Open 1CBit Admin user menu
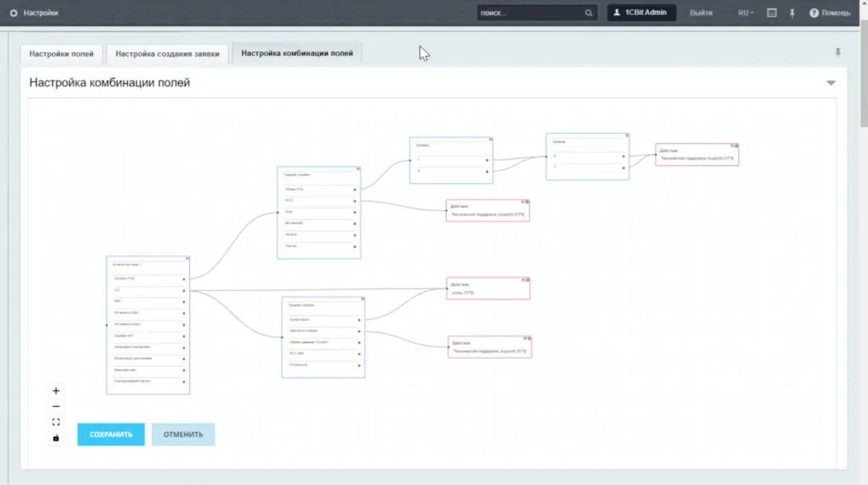The height and width of the screenshot is (485, 868). (x=641, y=13)
